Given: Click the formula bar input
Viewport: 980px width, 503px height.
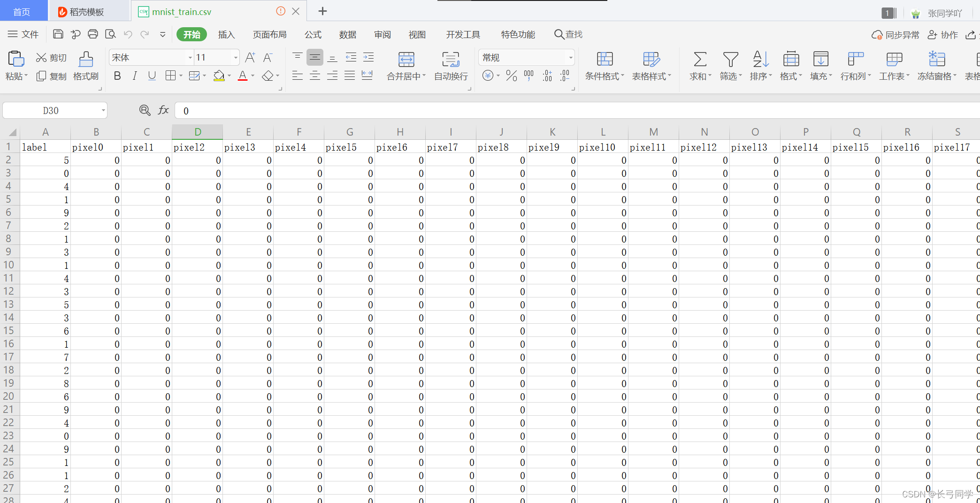Looking at the screenshot, I should tap(577, 111).
